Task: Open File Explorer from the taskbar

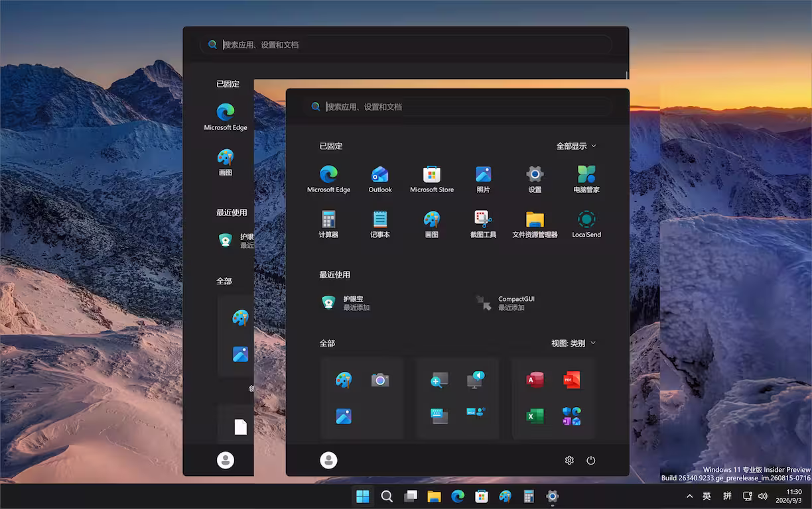Action: click(434, 496)
